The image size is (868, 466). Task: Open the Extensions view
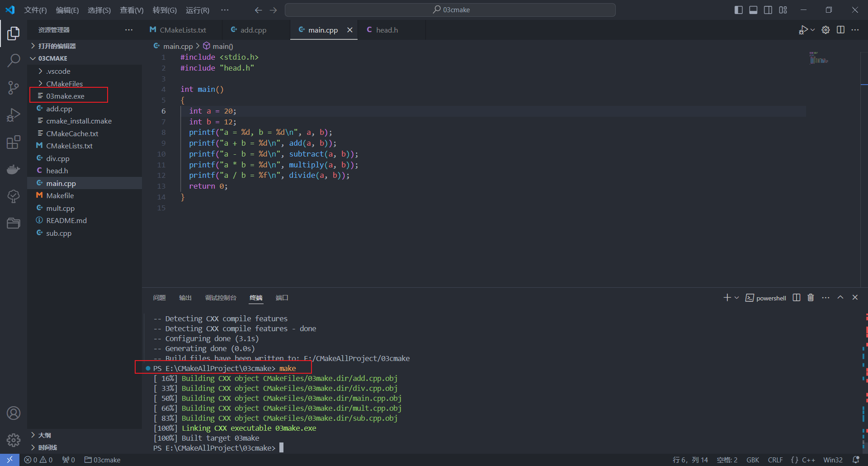click(14, 143)
